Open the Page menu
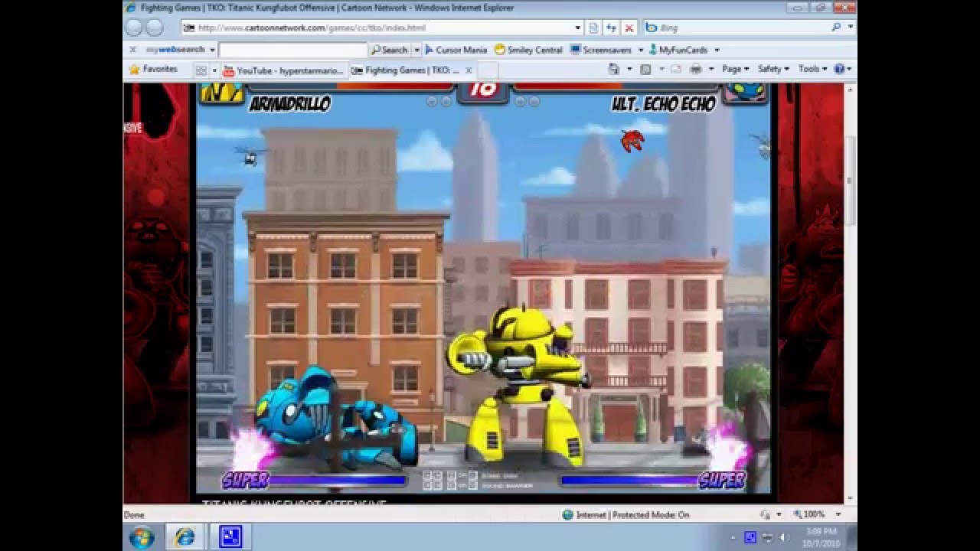 (735, 69)
